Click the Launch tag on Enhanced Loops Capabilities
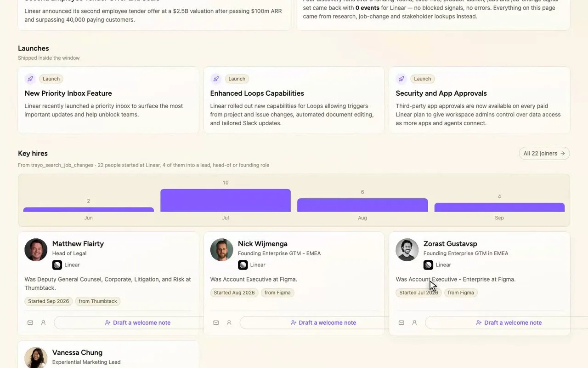This screenshot has width=588, height=368. (x=237, y=79)
